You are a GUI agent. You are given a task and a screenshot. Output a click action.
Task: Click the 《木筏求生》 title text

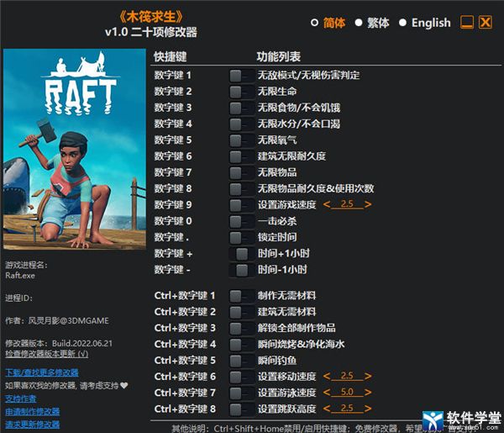click(x=151, y=17)
